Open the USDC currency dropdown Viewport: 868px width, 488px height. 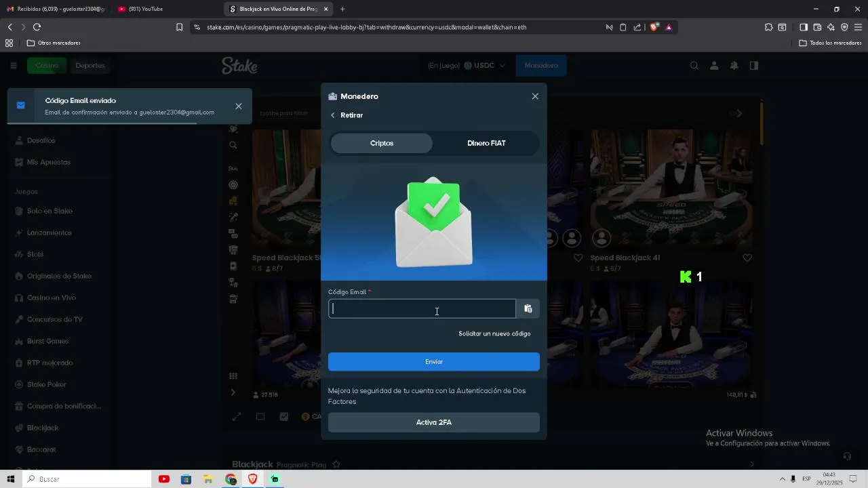[x=484, y=66]
